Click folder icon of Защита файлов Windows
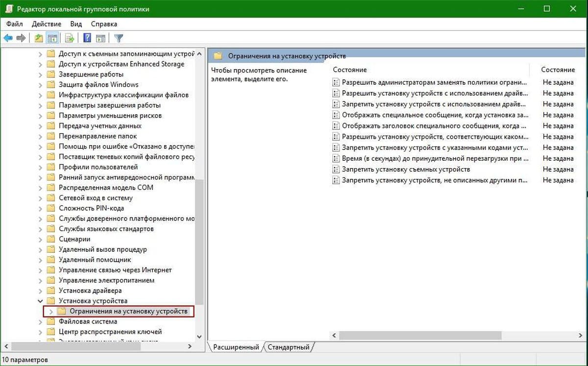 coord(50,84)
